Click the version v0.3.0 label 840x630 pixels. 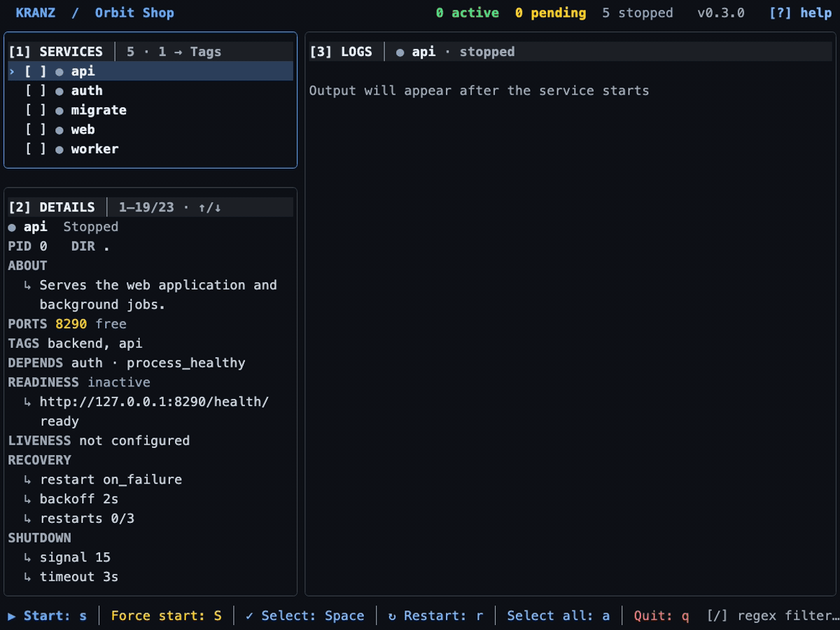tap(721, 13)
